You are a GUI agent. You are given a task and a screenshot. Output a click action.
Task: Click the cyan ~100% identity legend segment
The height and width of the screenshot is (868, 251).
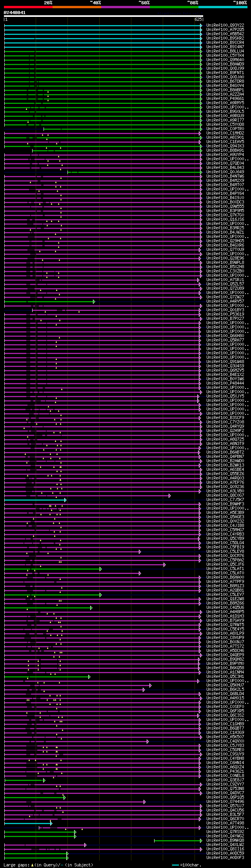pos(223,7)
